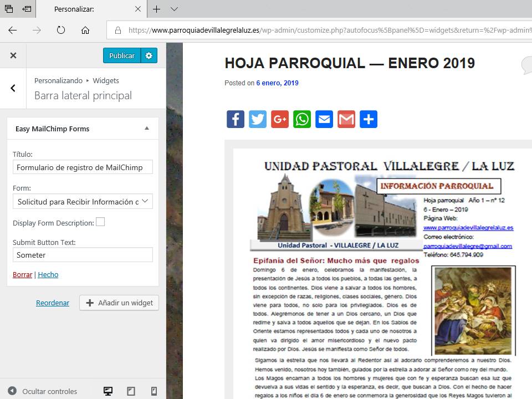This screenshot has height=399, width=532.
Task: View site lock security info
Action: tap(118, 30)
